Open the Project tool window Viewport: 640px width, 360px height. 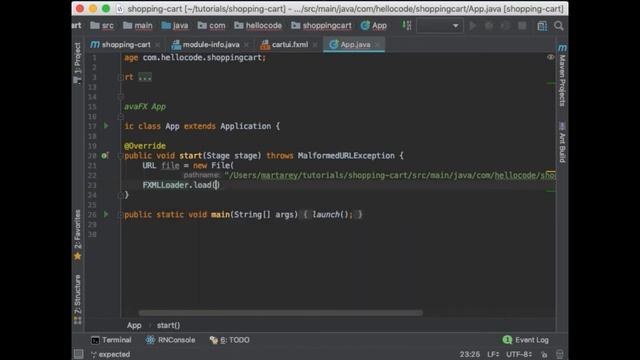click(x=77, y=63)
